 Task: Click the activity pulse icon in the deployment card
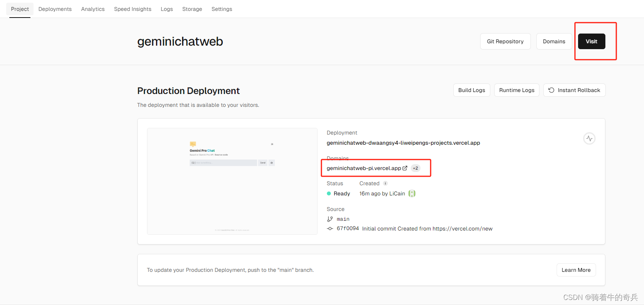pos(589,138)
